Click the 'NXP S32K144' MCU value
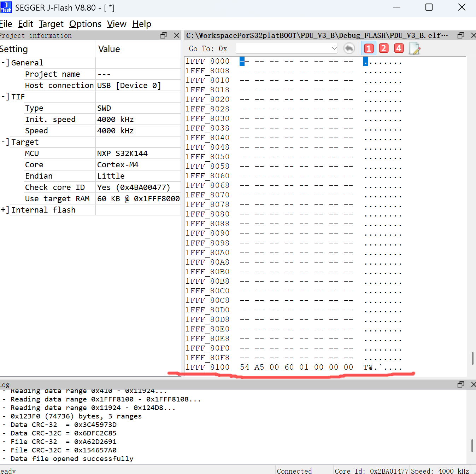476x474 pixels. [x=122, y=153]
